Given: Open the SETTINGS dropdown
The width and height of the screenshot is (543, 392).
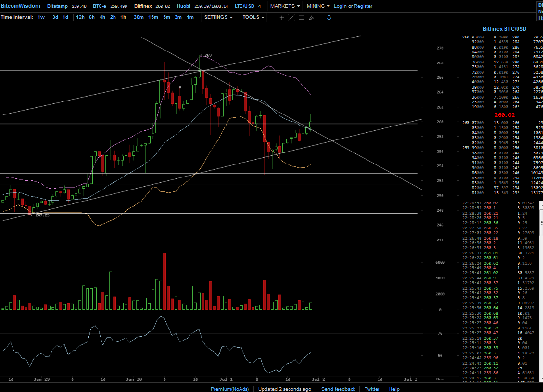Looking at the screenshot, I should coord(218,17).
